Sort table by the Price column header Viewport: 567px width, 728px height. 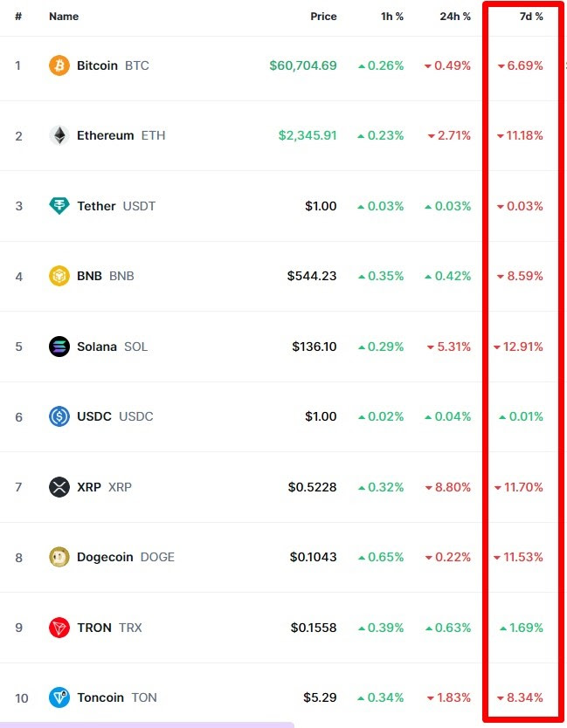coord(323,17)
